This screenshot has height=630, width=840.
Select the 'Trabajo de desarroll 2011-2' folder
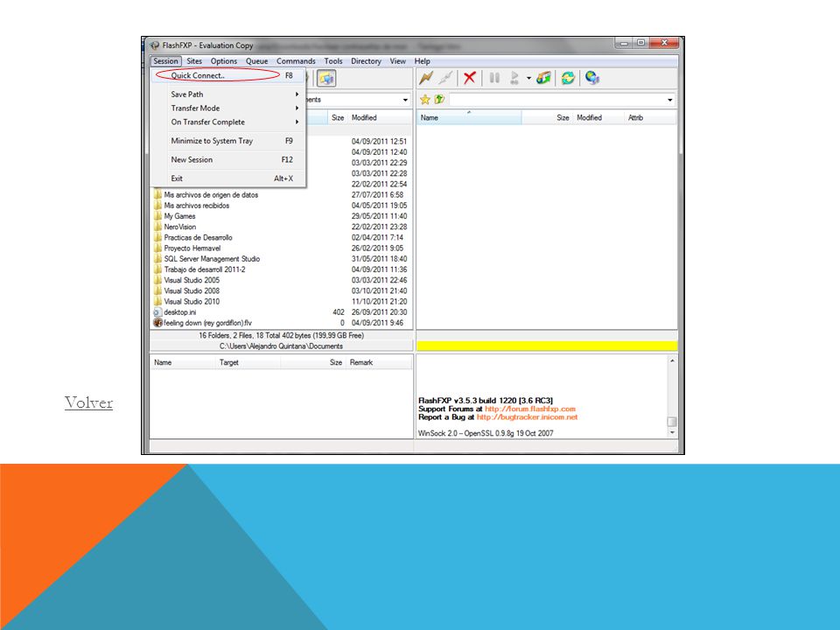(205, 270)
